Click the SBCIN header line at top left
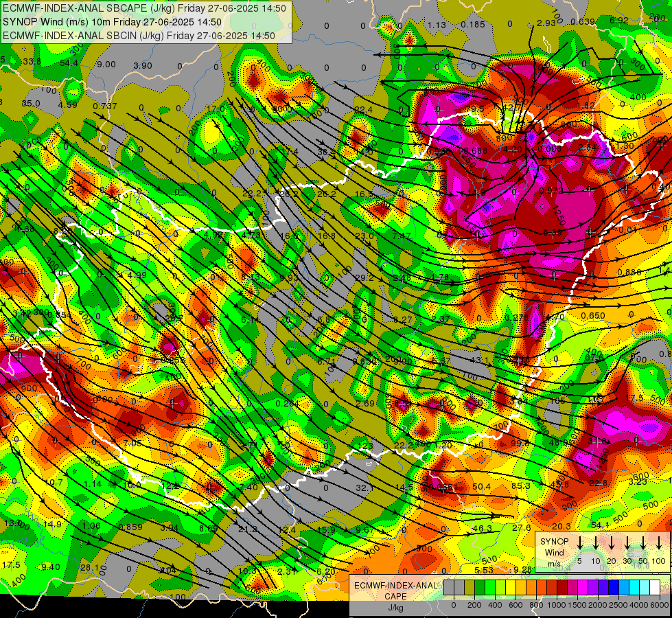The image size is (672, 618). click(139, 36)
